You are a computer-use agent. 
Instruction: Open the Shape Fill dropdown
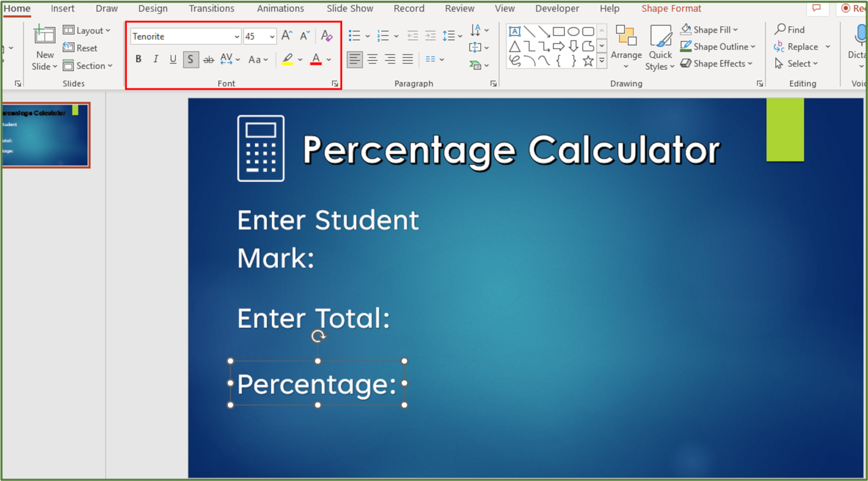(x=735, y=30)
